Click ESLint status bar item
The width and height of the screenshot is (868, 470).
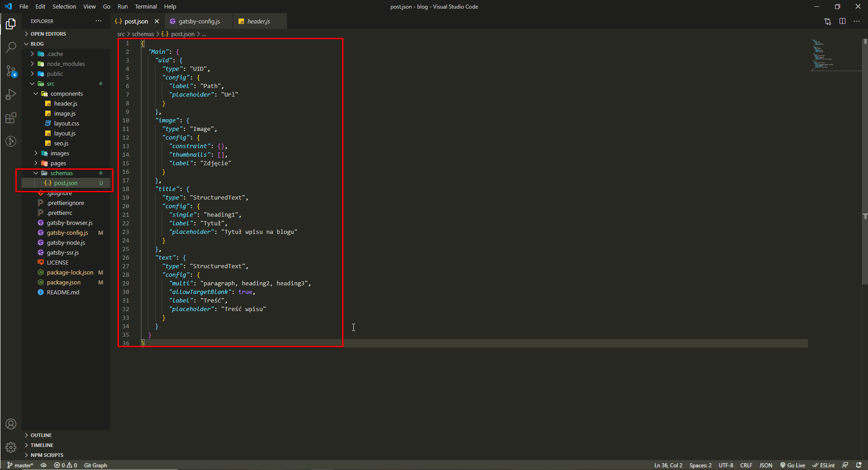823,465
